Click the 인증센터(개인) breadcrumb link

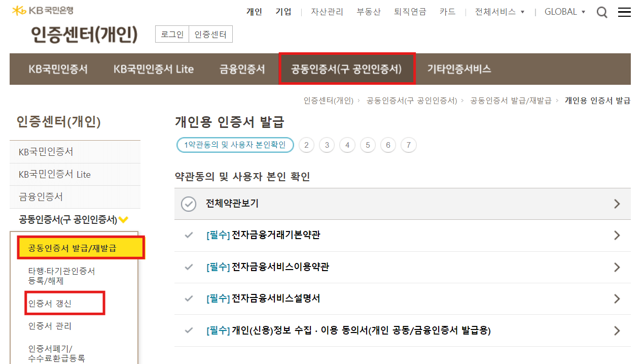click(x=329, y=101)
